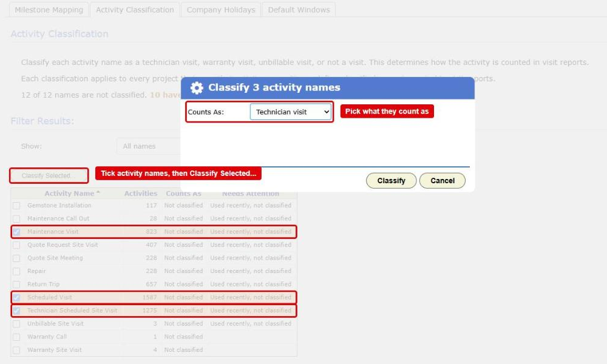
Task: Open the Counts As dropdown
Action: 291,112
